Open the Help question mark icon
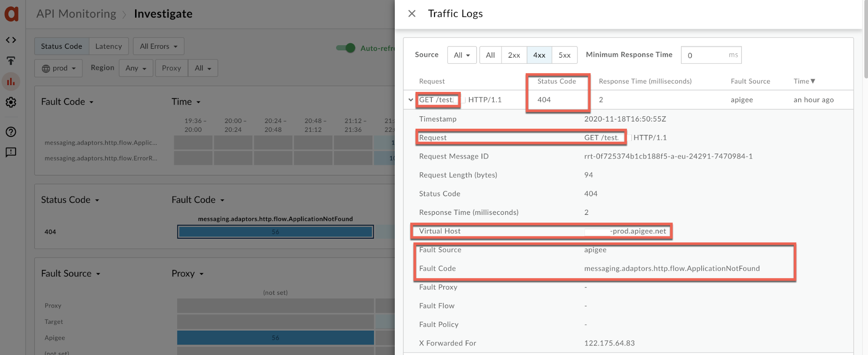This screenshot has height=355, width=868. coord(11,132)
